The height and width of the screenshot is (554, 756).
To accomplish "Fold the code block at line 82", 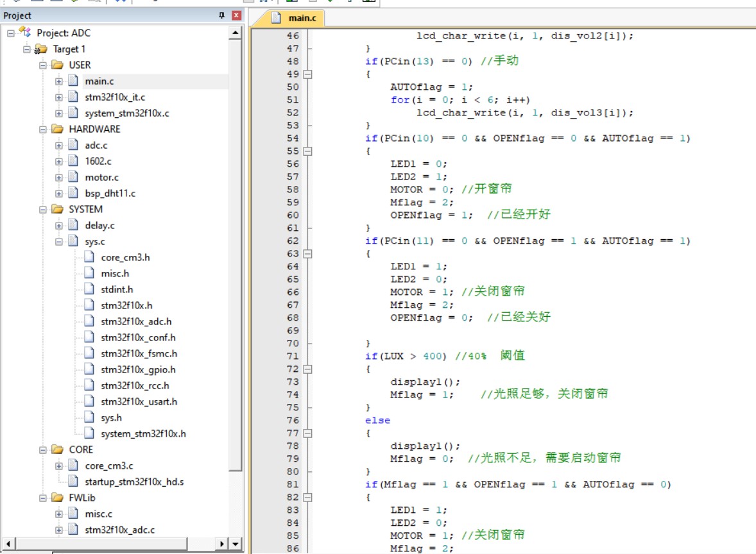I will 307,498.
